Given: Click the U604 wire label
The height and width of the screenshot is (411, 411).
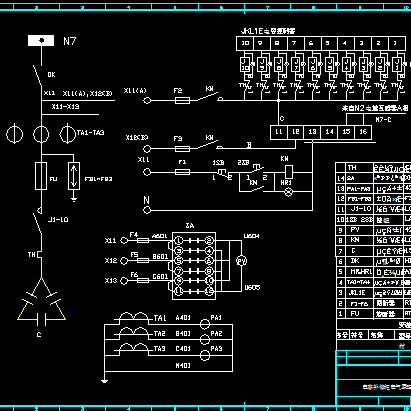Looking at the screenshot, I should pos(251,236).
